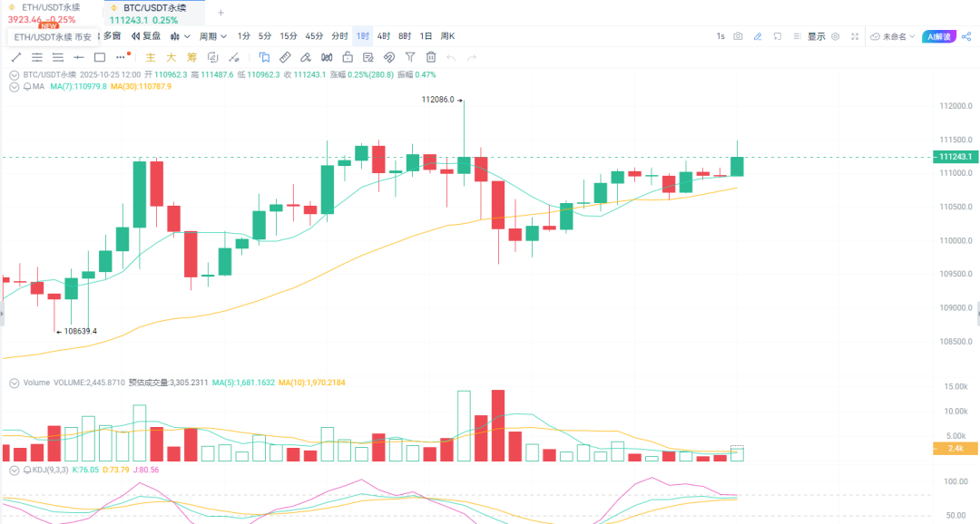Toggle the MA indicator alert bell
980x524 pixels.
pyautogui.click(x=25, y=86)
